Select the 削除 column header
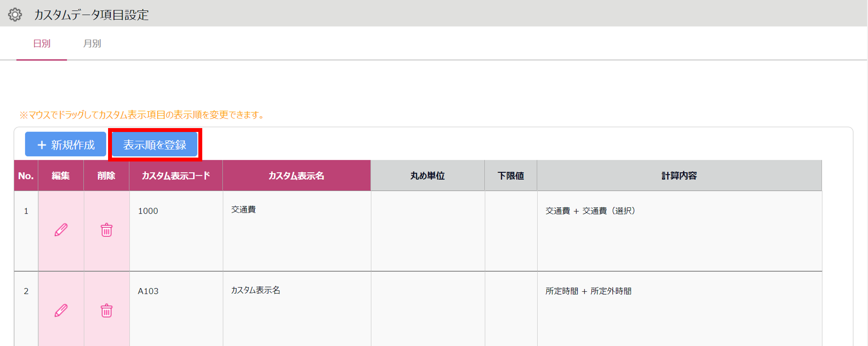The width and height of the screenshot is (868, 346). tap(106, 175)
